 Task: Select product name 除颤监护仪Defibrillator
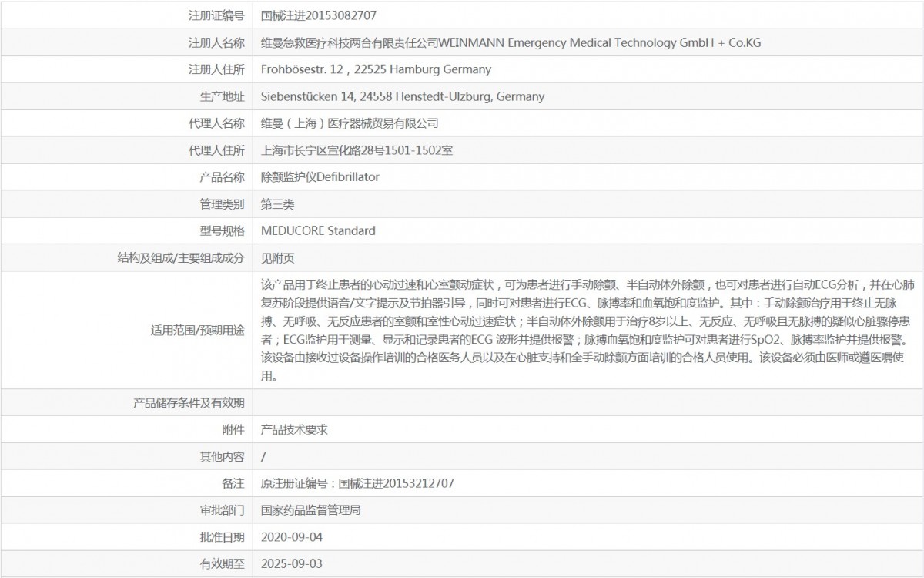click(x=320, y=176)
